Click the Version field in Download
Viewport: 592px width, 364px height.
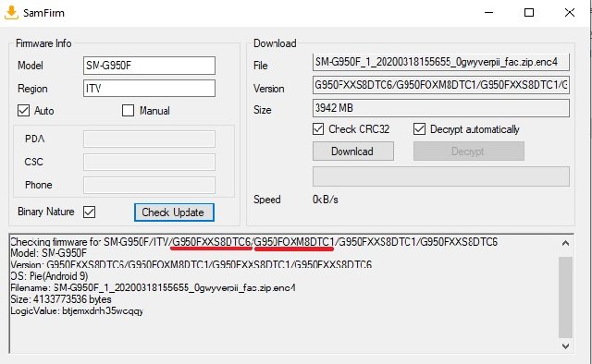click(x=440, y=85)
